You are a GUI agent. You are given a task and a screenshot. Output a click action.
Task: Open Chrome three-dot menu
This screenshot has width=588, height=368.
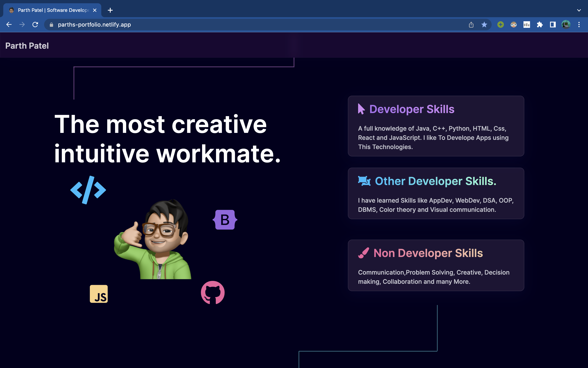click(579, 25)
